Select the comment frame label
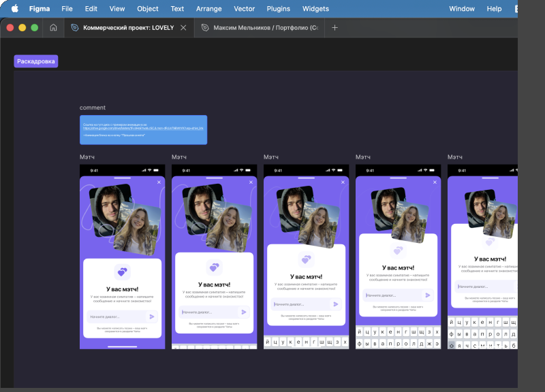545x392 pixels. pyautogui.click(x=93, y=108)
